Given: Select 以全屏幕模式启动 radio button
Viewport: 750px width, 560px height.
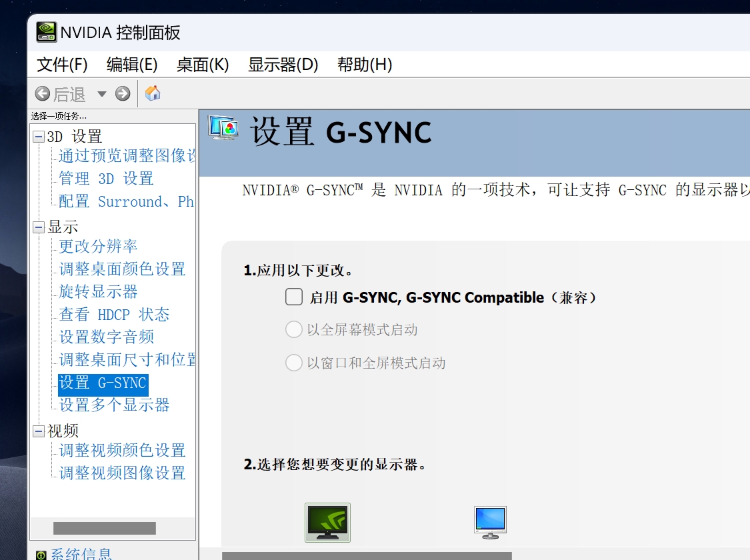Looking at the screenshot, I should coord(294,329).
